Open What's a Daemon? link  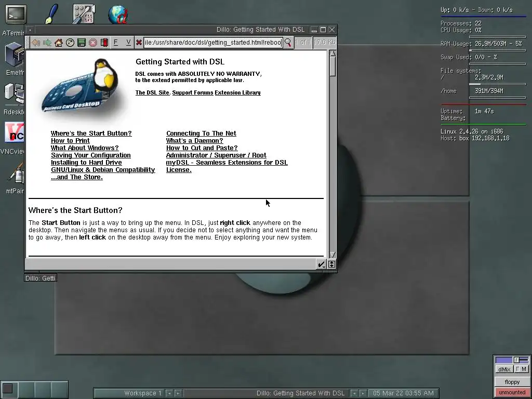point(195,140)
